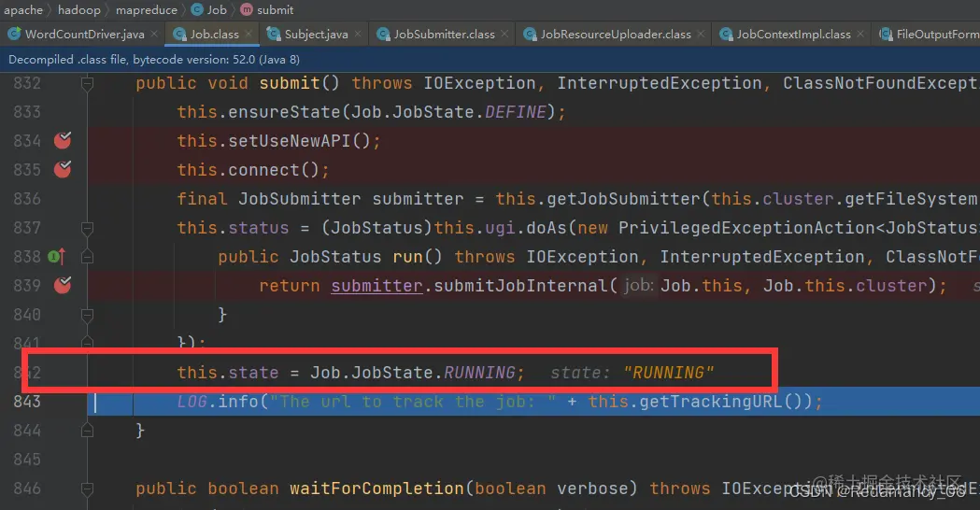Click PrivilegedExceptionAction on line 837
Viewport: 980px width, 510px height.
(746, 228)
